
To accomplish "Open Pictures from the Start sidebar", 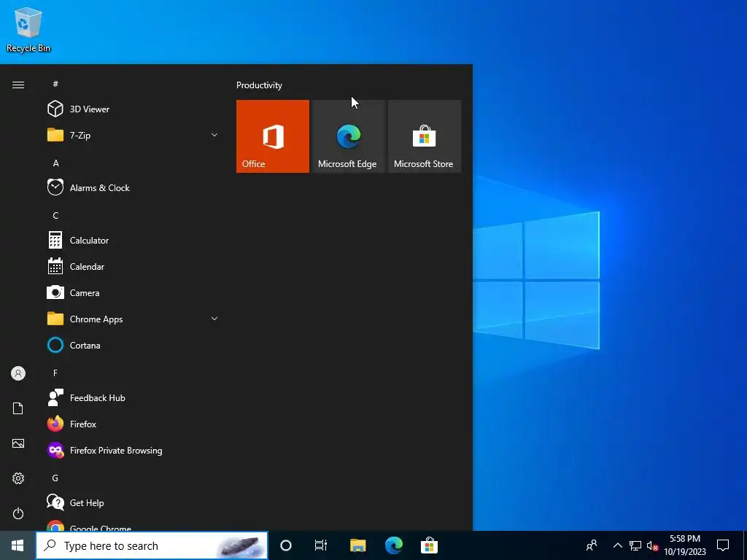I will (x=18, y=443).
